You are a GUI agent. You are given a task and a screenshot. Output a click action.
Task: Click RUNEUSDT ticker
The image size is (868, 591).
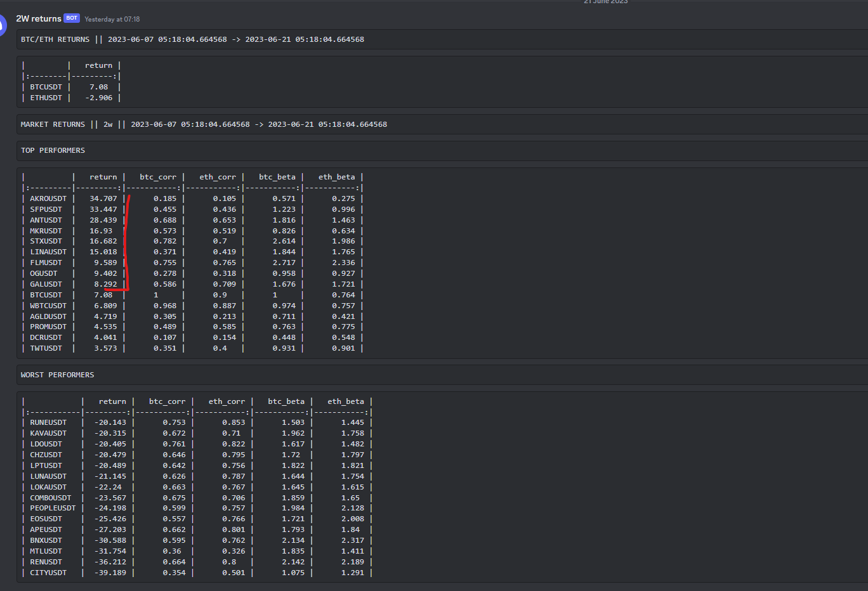[x=48, y=422]
